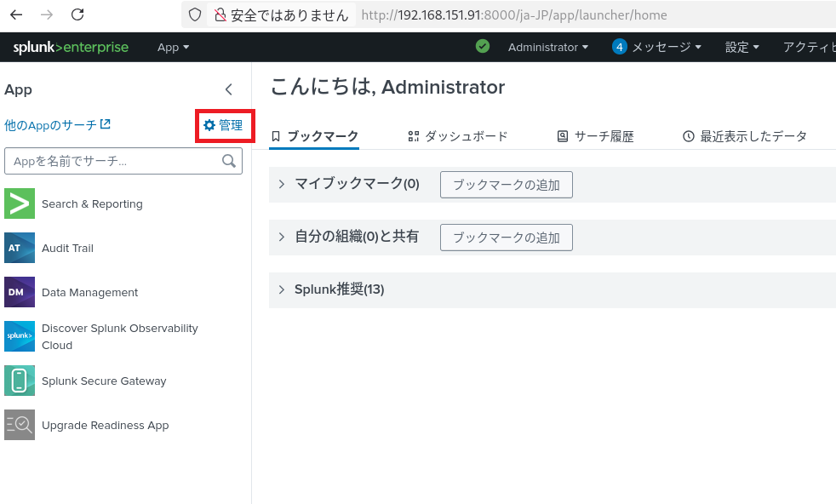Screen dimensions: 836x504
Task: Collapse the App sidebar with the chevron
Action: [228, 89]
